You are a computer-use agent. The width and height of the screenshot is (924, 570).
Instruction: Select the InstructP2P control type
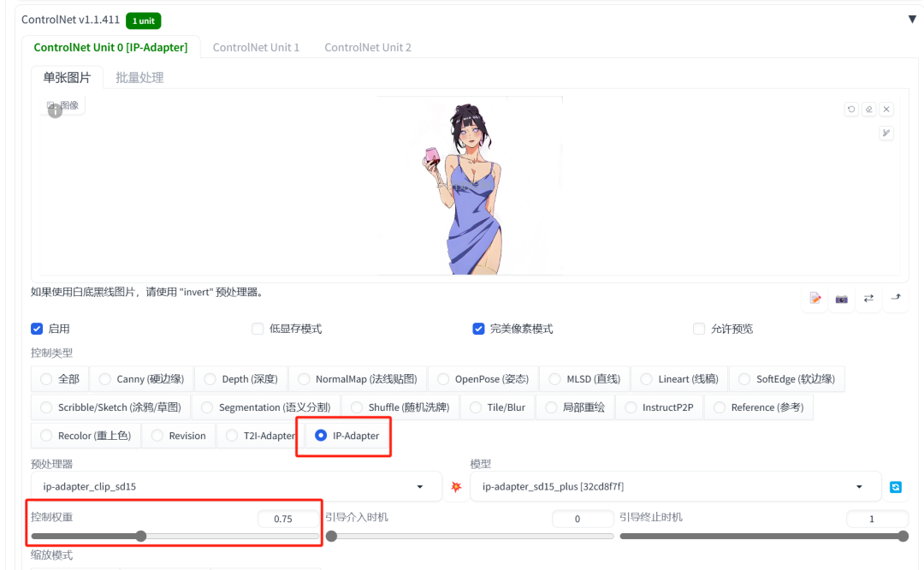click(x=660, y=407)
